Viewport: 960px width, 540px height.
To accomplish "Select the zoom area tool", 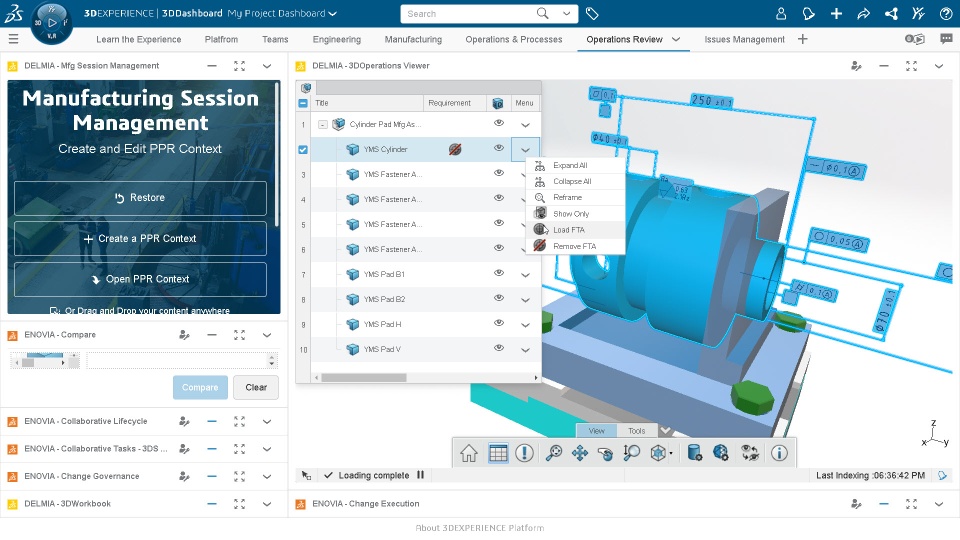I will (631, 453).
